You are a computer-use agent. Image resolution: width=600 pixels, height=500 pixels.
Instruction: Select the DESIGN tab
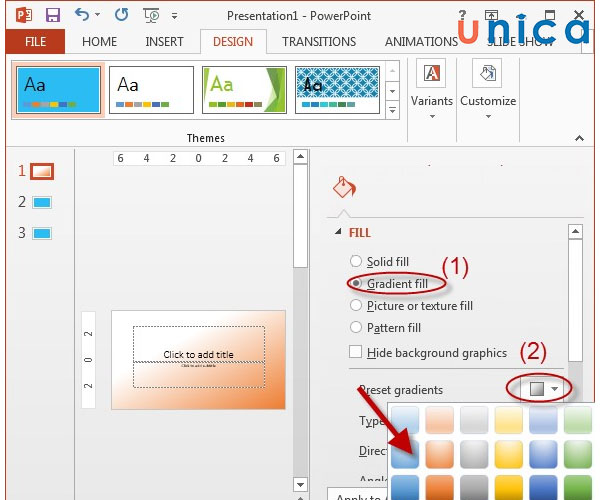233,41
